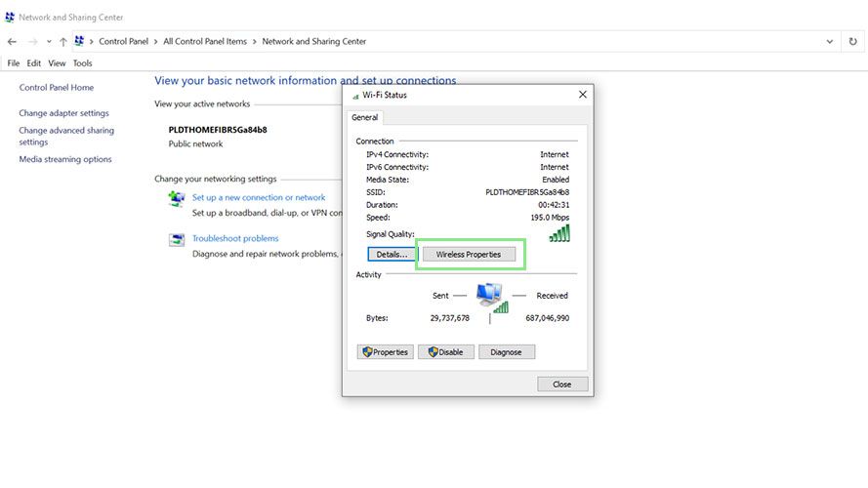Select the General tab in Wi-Fi Status

[365, 117]
